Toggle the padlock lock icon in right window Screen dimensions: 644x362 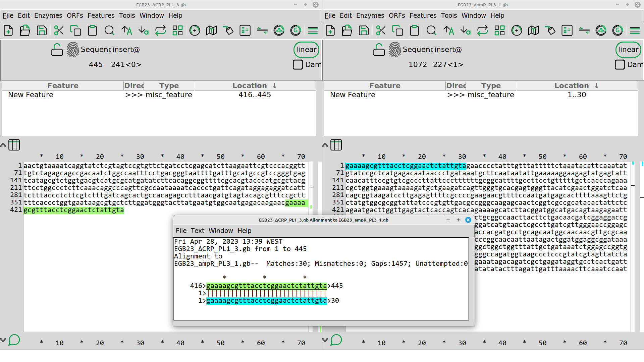pos(379,50)
